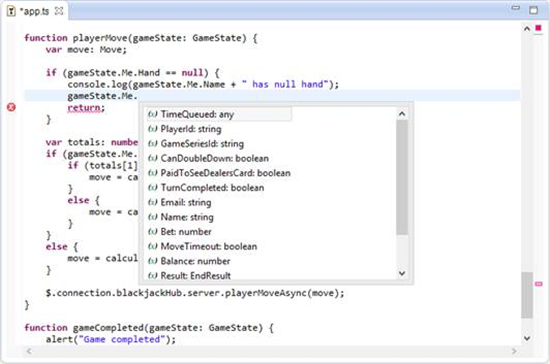
Task: Click the app.ts tab label
Action: tap(34, 11)
